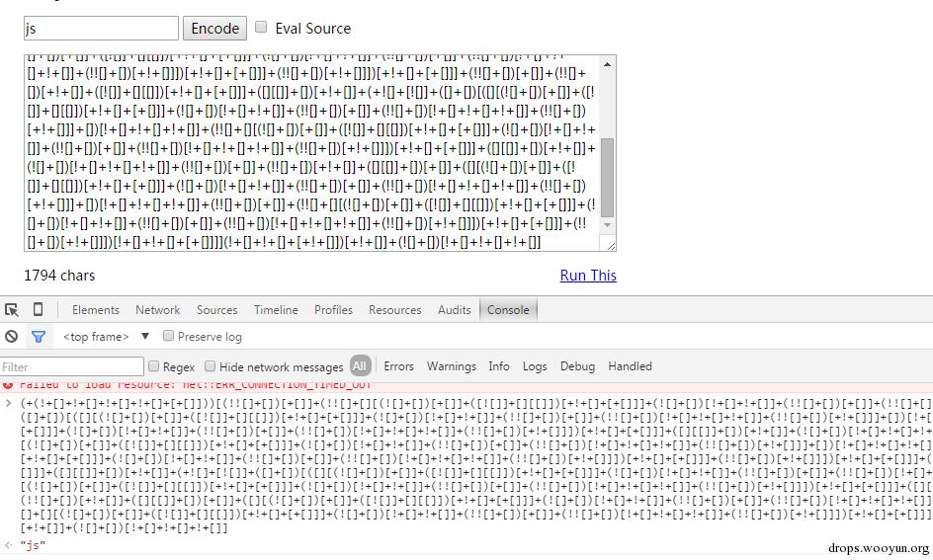Clear the console with the circle-slash icon

point(12,336)
